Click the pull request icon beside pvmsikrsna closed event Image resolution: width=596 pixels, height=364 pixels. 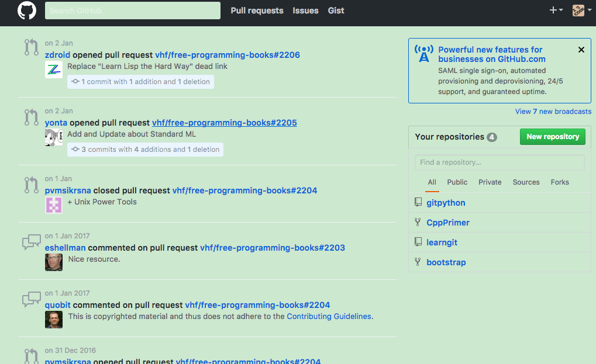(x=32, y=185)
